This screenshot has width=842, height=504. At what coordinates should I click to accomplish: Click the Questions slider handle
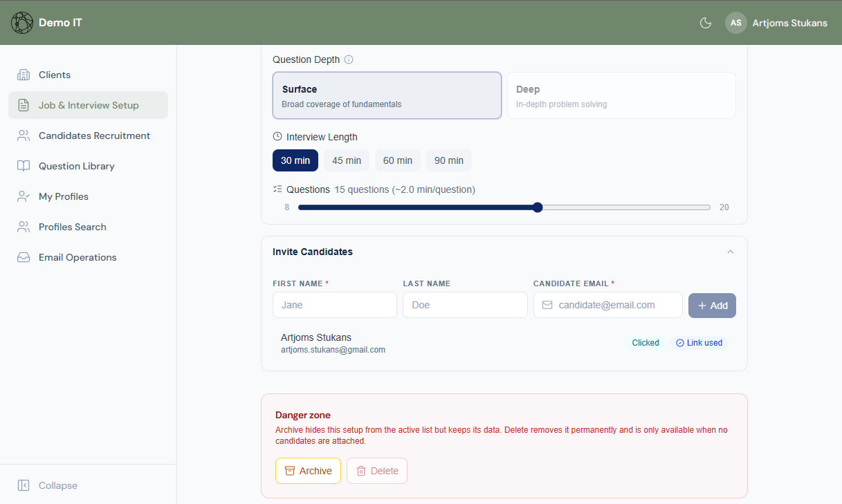(538, 207)
